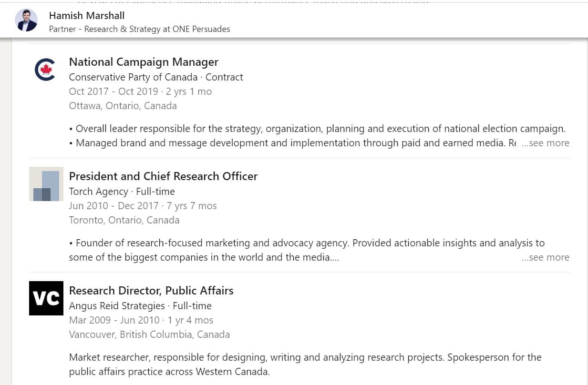This screenshot has width=588, height=385.
Task: Select the Angus Reid Strategies company name
Action: coord(117,306)
